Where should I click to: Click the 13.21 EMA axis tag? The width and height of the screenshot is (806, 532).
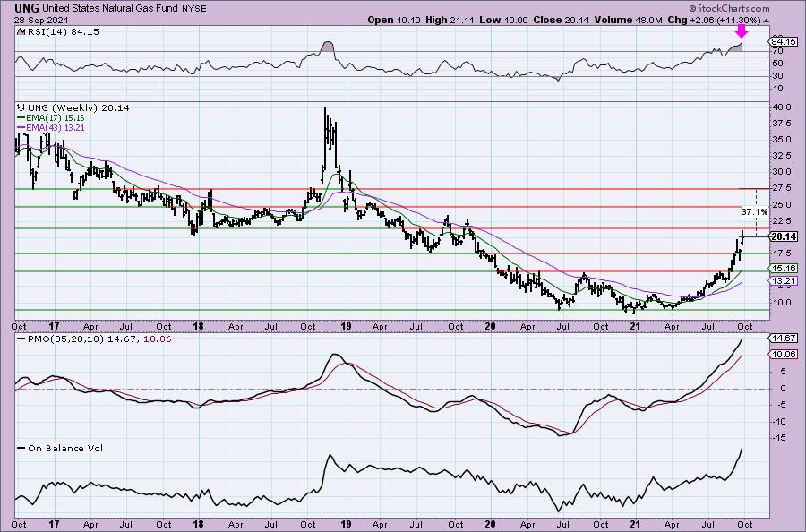[784, 280]
